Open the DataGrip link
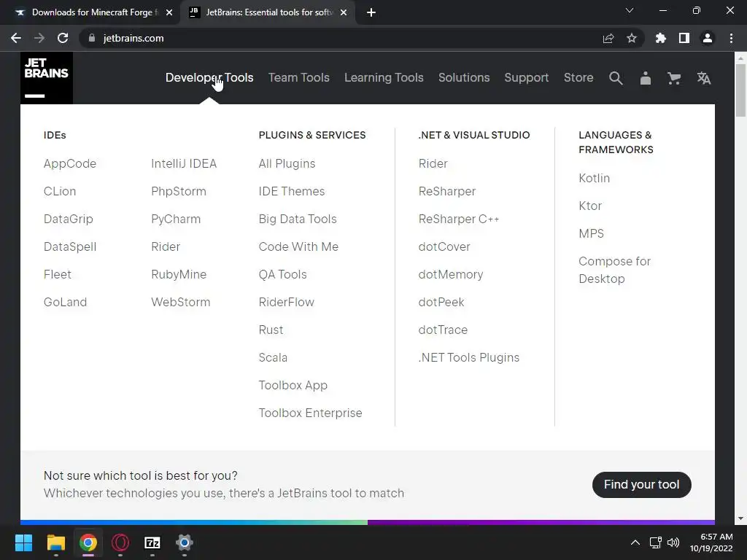 click(68, 219)
